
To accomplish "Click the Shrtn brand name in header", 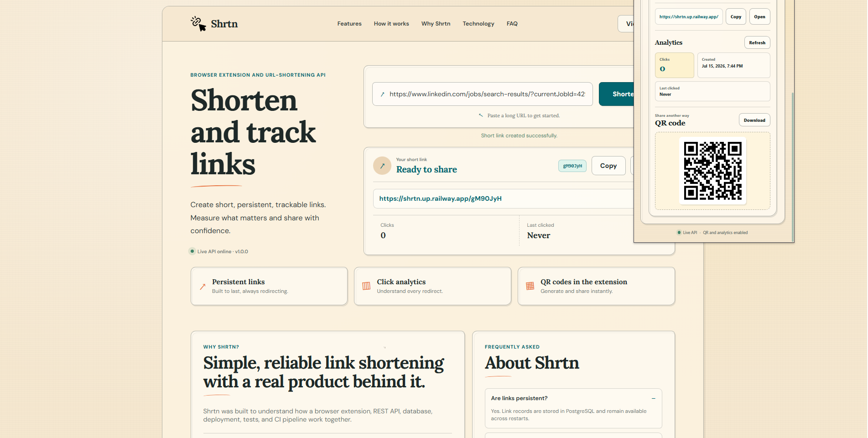I will click(x=224, y=24).
